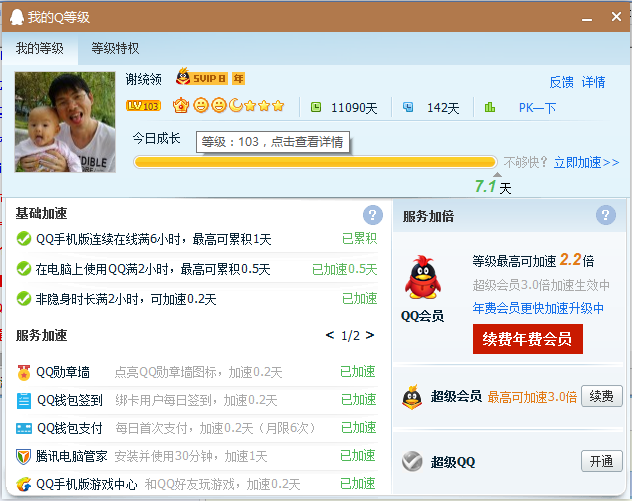Click 开通 button for 超级QQ
This screenshot has height=501, width=632.
tap(602, 461)
